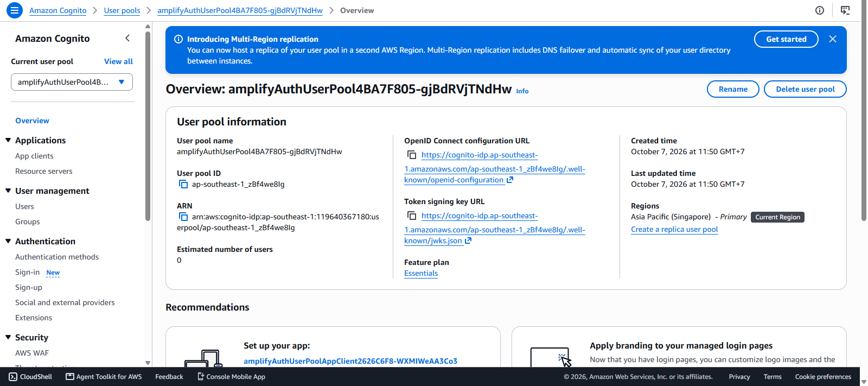Open the tutorials panel icon top right
This screenshot has height=386, width=868.
point(845,10)
